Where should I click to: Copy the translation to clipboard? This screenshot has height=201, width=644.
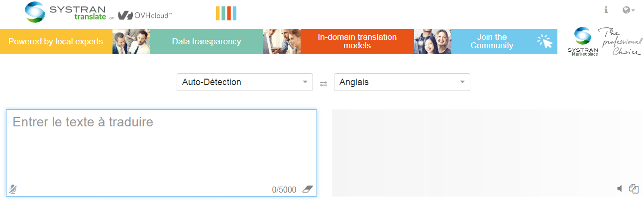(634, 189)
